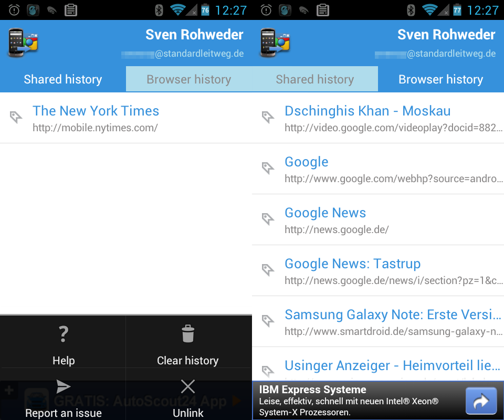
Task: Tap Sven Rohweder account name in right screen
Action: (446, 35)
